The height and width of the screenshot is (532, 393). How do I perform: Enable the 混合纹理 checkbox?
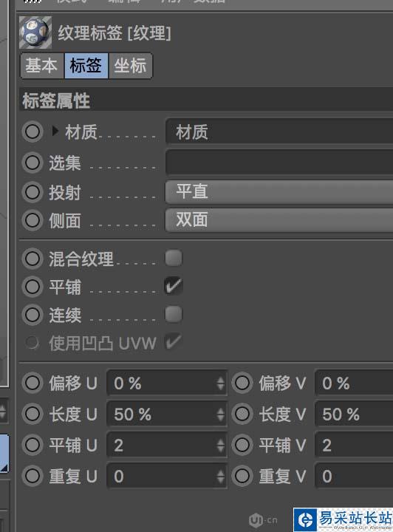click(174, 258)
